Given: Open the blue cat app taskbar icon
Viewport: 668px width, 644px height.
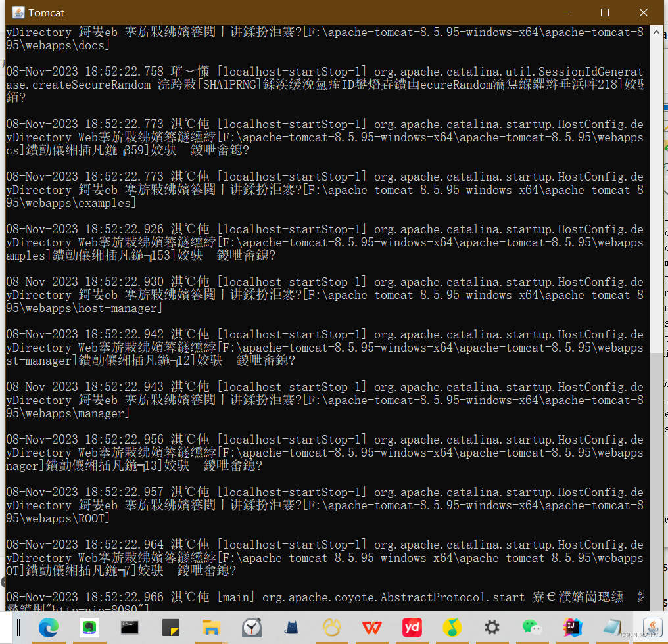Looking at the screenshot, I should 291,628.
